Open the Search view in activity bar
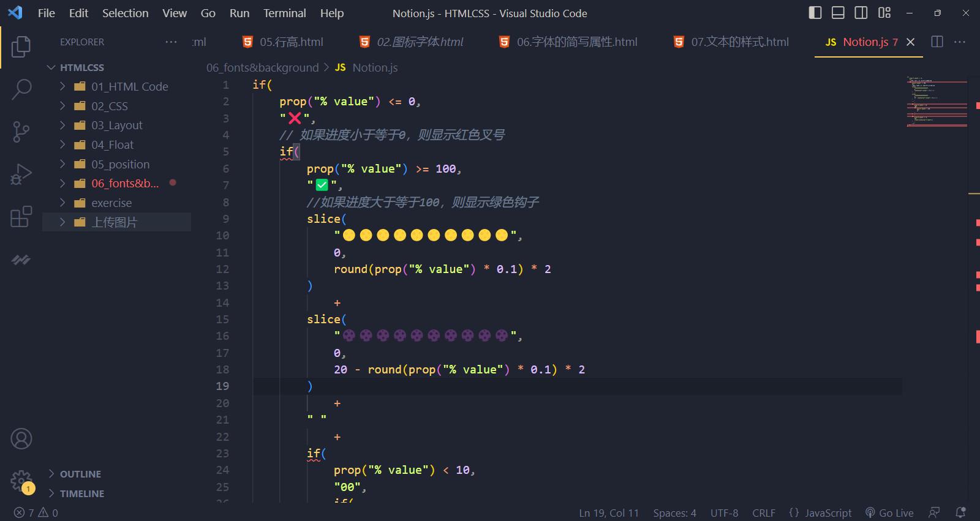Image resolution: width=980 pixels, height=521 pixels. 21,89
